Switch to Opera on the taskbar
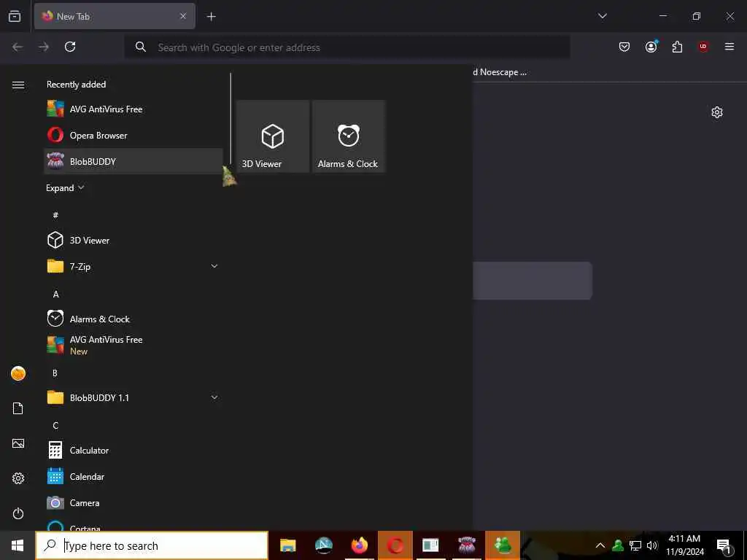 point(395,545)
